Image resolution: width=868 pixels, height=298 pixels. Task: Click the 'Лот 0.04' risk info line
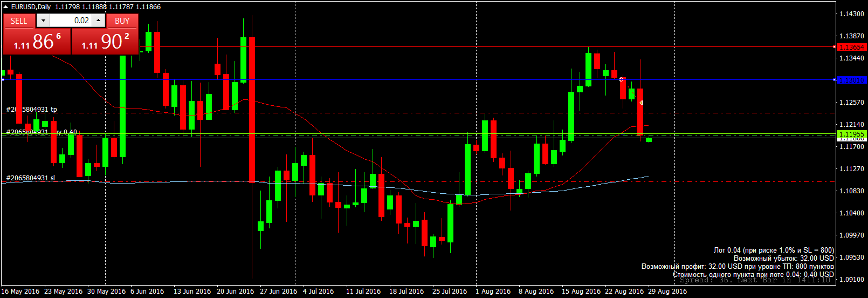[x=774, y=250]
